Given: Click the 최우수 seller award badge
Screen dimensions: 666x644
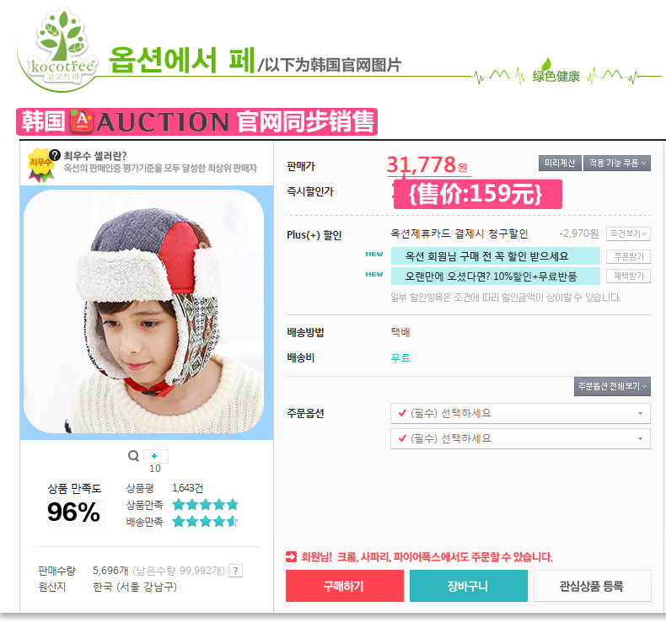Looking at the screenshot, I should coord(40,165).
